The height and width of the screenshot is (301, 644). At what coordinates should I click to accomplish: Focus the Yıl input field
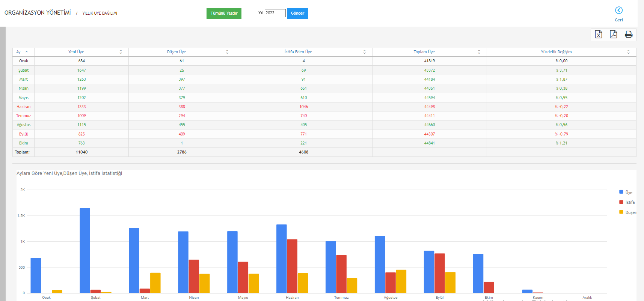pos(275,13)
